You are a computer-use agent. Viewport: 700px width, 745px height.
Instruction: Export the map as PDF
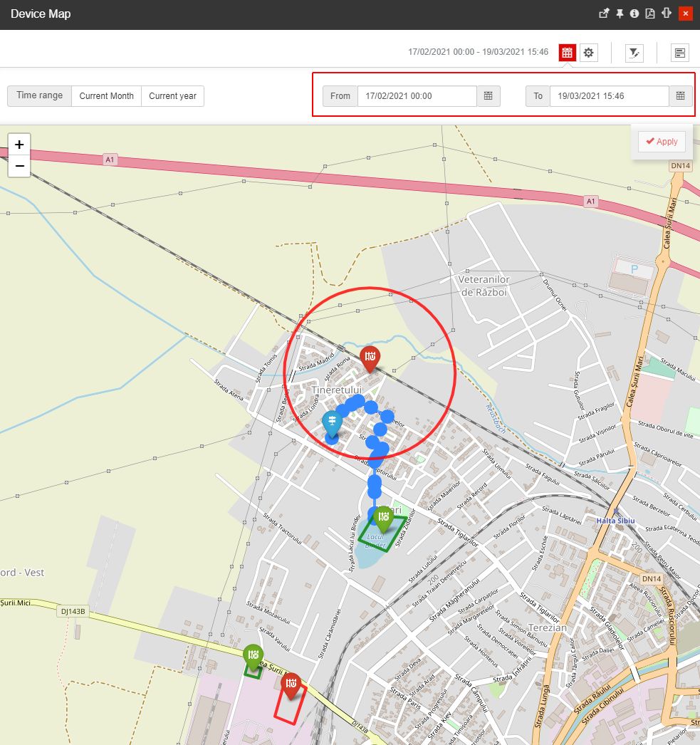(650, 14)
